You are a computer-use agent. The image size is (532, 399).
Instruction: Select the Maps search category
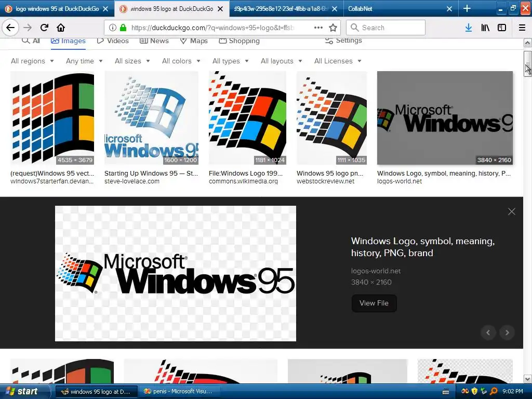pyautogui.click(x=194, y=41)
